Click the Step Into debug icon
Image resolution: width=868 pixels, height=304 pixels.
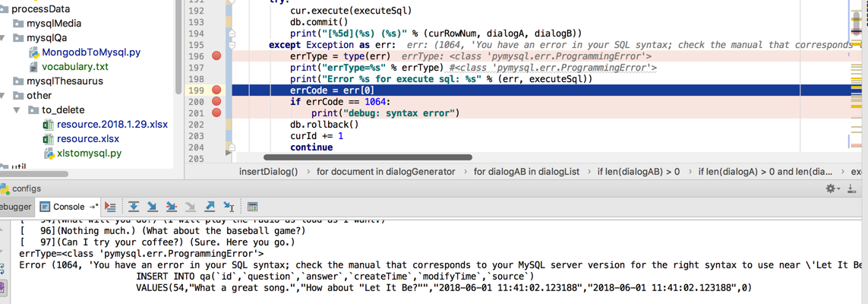click(x=152, y=207)
